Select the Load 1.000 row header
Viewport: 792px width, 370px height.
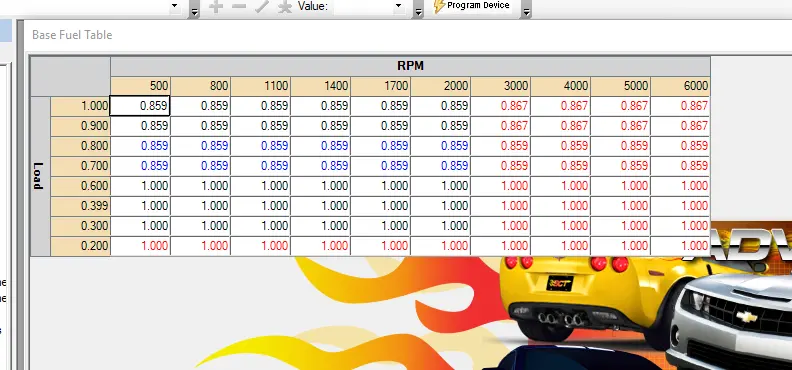(x=80, y=106)
